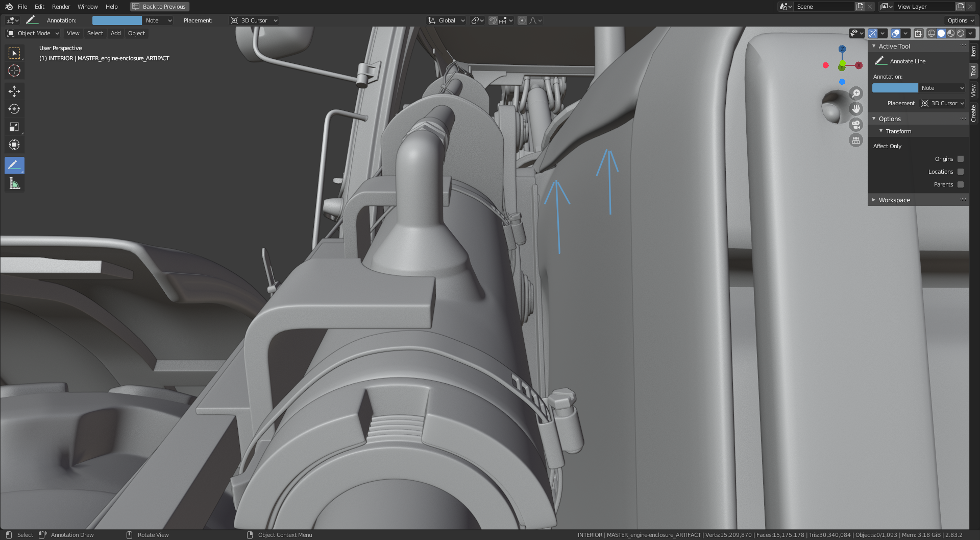Open sidebar Placement 3D Cursor dropdown
980x540 pixels.
click(x=943, y=103)
